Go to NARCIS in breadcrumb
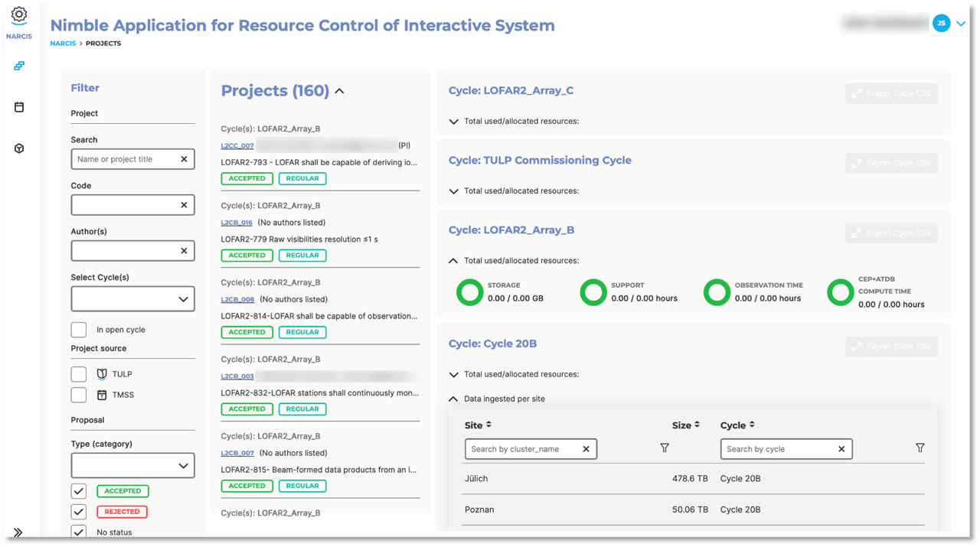980x547 pixels. click(x=63, y=44)
